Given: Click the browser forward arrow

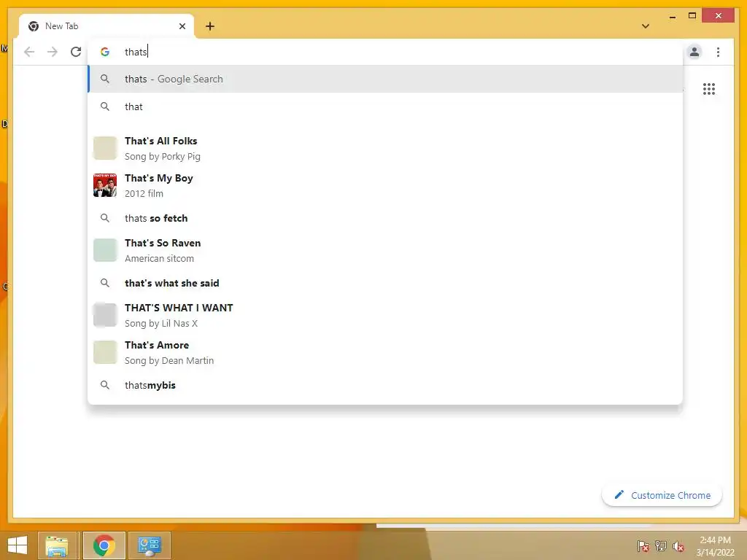Looking at the screenshot, I should tap(53, 52).
